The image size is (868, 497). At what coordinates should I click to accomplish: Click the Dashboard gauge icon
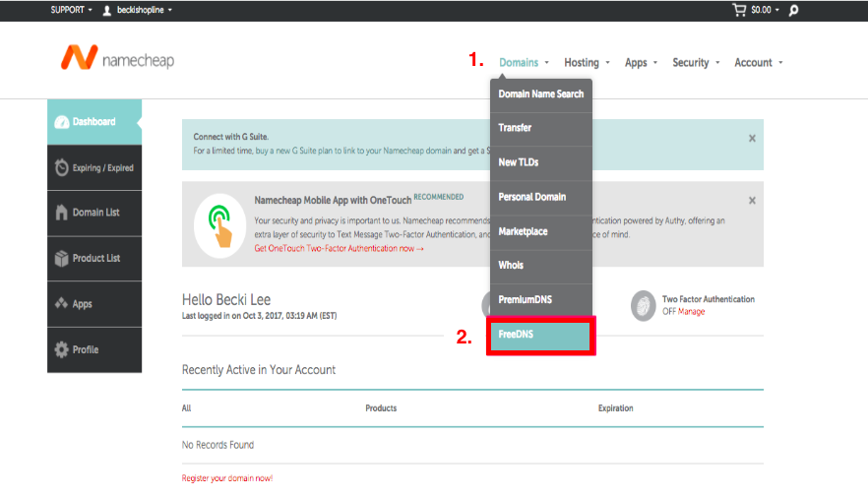[61, 122]
